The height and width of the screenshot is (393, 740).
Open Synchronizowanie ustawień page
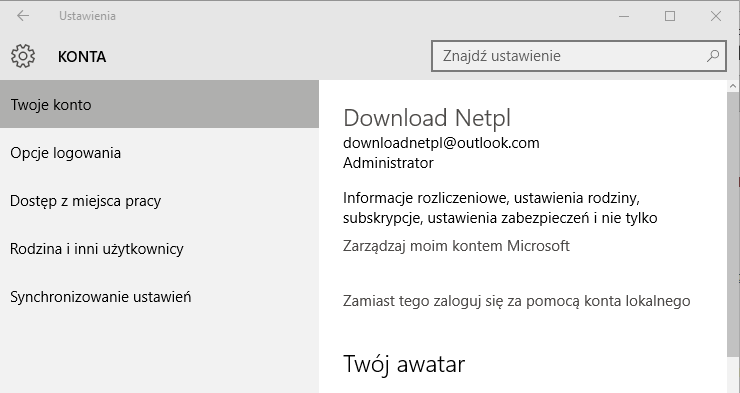[x=160, y=297]
